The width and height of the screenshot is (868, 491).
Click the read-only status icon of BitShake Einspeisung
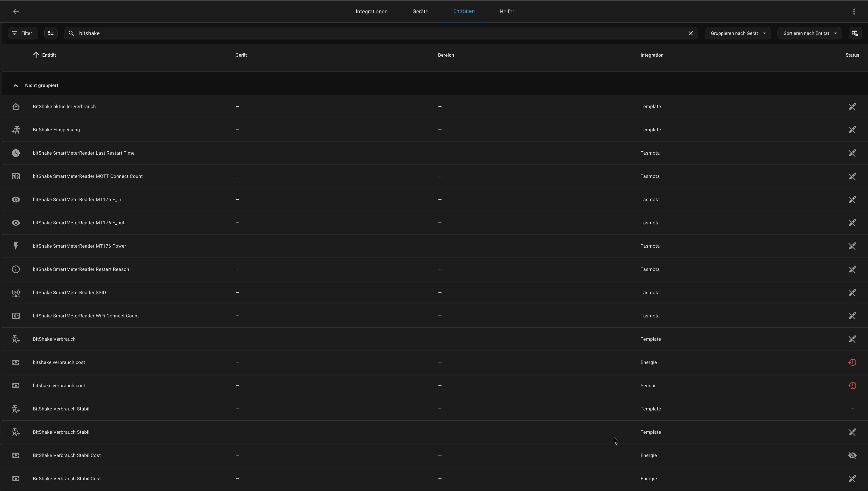tap(852, 130)
